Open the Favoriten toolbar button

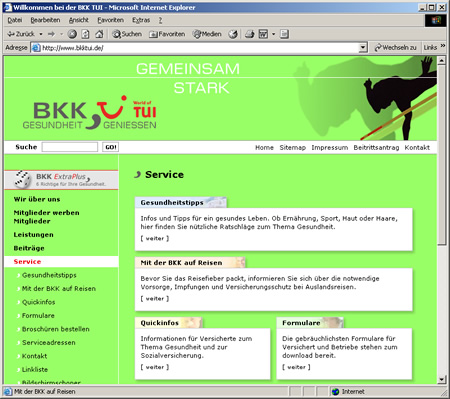click(x=167, y=34)
